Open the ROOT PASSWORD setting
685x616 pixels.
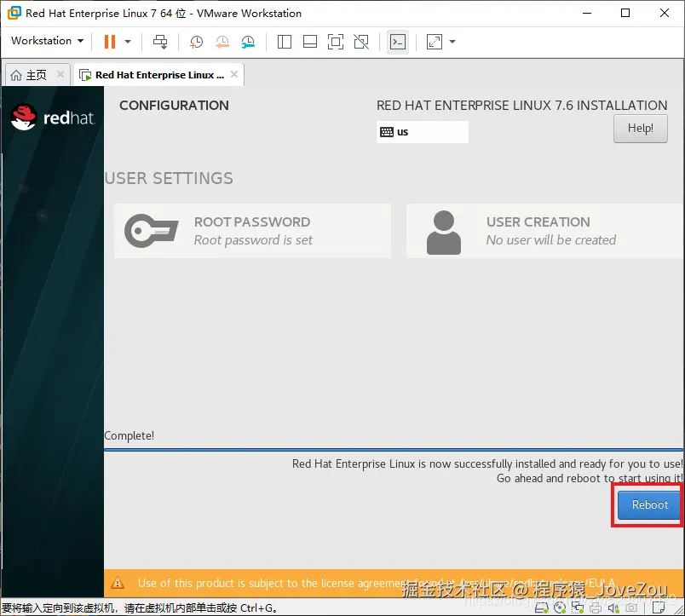tap(252, 231)
